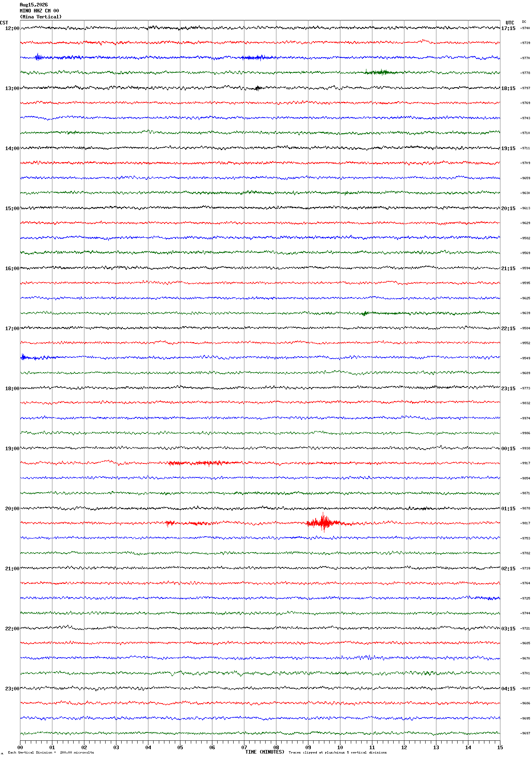Click minute "05" on the bottom time axis

(180, 747)
